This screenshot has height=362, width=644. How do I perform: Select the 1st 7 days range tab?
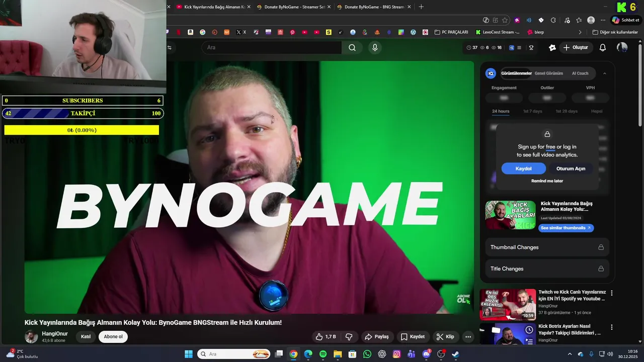532,111
